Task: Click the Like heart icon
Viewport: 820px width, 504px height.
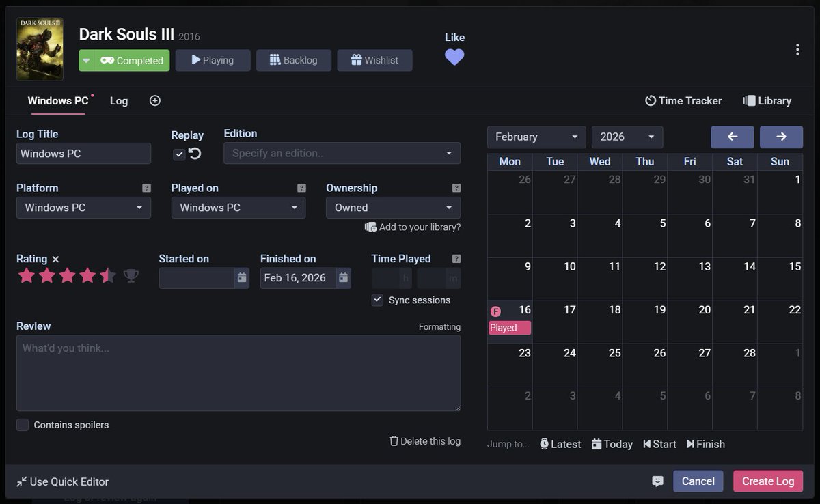Action: [x=454, y=57]
